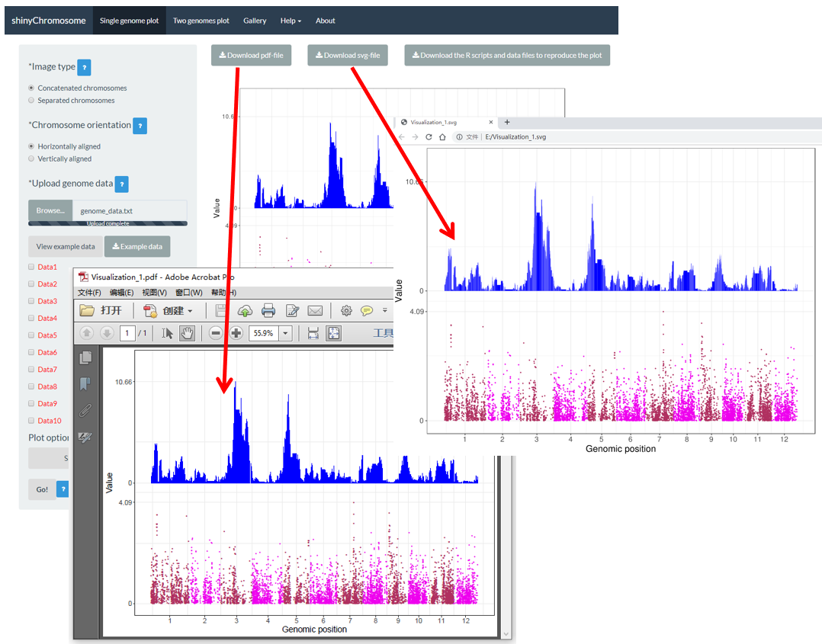The height and width of the screenshot is (644, 822).
Task: Open a new browser tab with plus
Action: click(x=507, y=122)
